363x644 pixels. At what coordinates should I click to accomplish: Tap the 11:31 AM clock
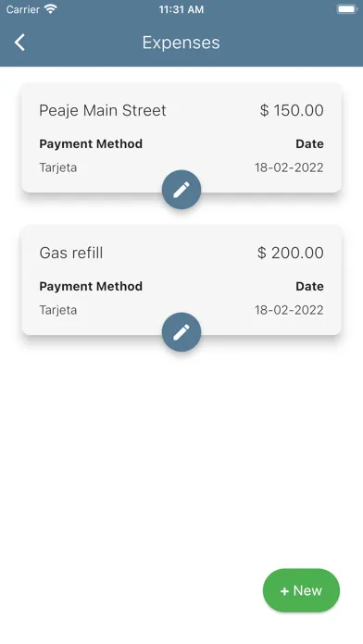181,9
